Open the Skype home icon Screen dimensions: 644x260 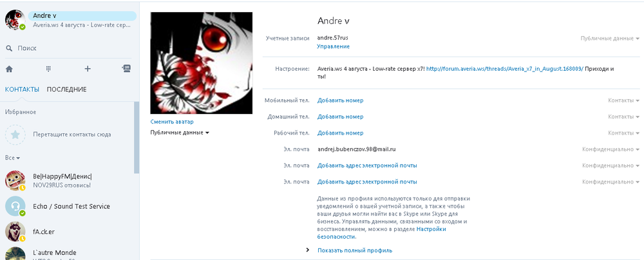coord(9,69)
